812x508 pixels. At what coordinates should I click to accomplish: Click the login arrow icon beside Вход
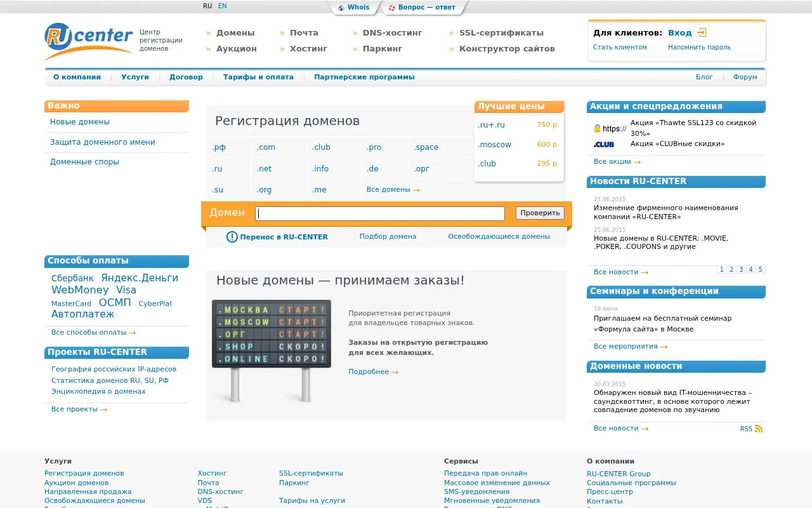[702, 32]
